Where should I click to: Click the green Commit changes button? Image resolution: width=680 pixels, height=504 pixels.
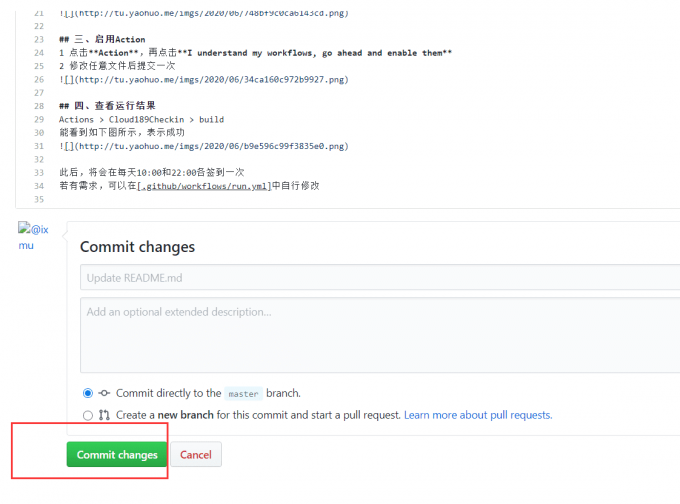(x=117, y=455)
